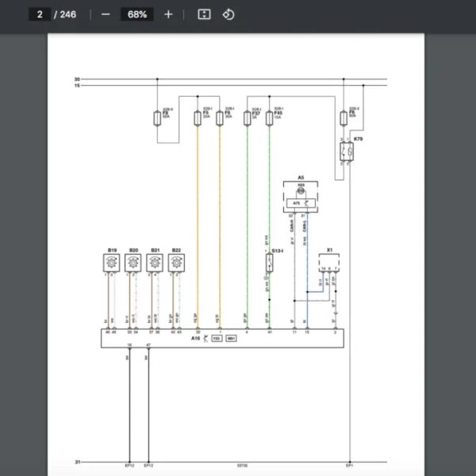
Task: Click the zoom in plus button
Action: 168,14
